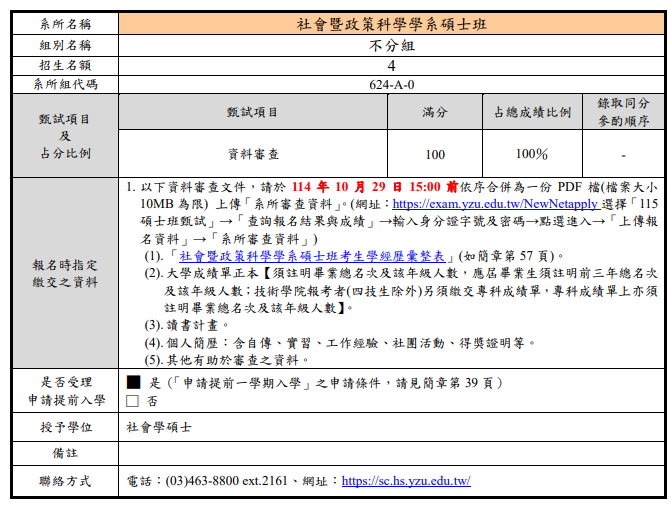Toggle the filled 是 checkbox for early admission
The image size is (669, 505).
(x=133, y=383)
